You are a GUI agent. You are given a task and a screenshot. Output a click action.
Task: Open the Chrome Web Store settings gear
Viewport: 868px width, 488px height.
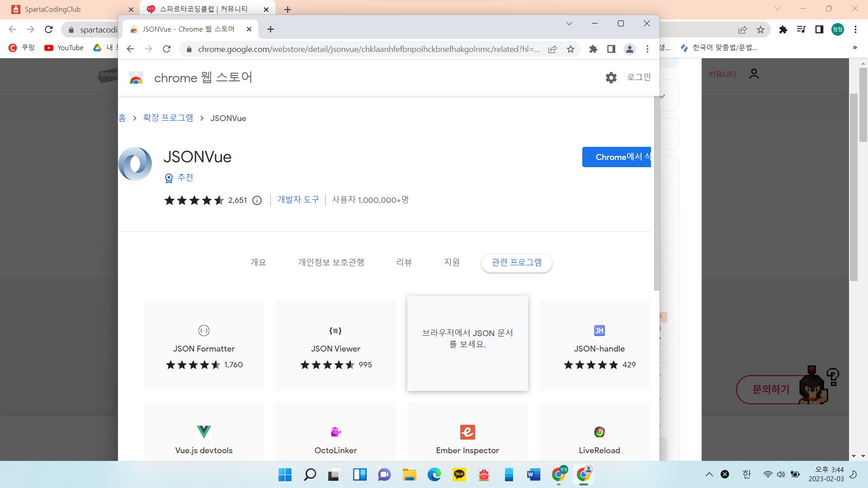pyautogui.click(x=611, y=78)
